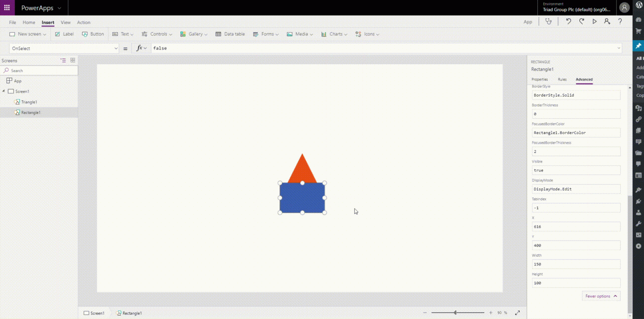The width and height of the screenshot is (644, 319).
Task: Open the Home ribbon tab
Action: (29, 23)
